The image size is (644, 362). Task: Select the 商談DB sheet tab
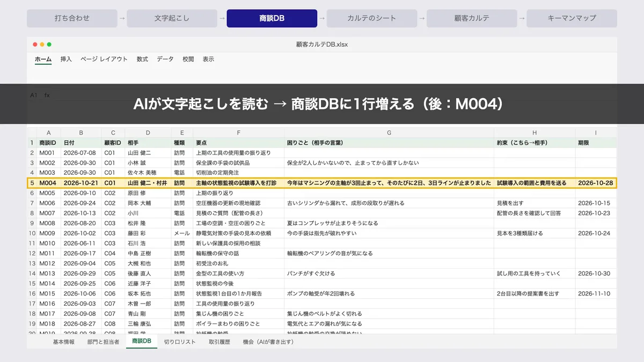[x=142, y=342]
